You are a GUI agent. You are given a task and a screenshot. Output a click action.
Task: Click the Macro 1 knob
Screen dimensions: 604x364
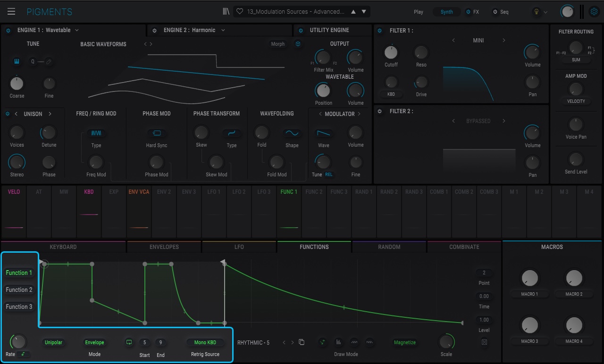coord(530,278)
